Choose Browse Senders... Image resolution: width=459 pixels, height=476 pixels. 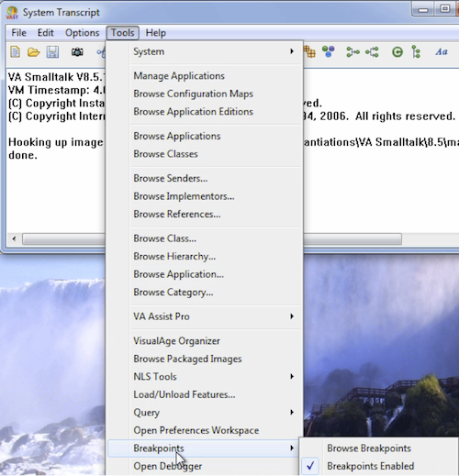(x=204, y=178)
